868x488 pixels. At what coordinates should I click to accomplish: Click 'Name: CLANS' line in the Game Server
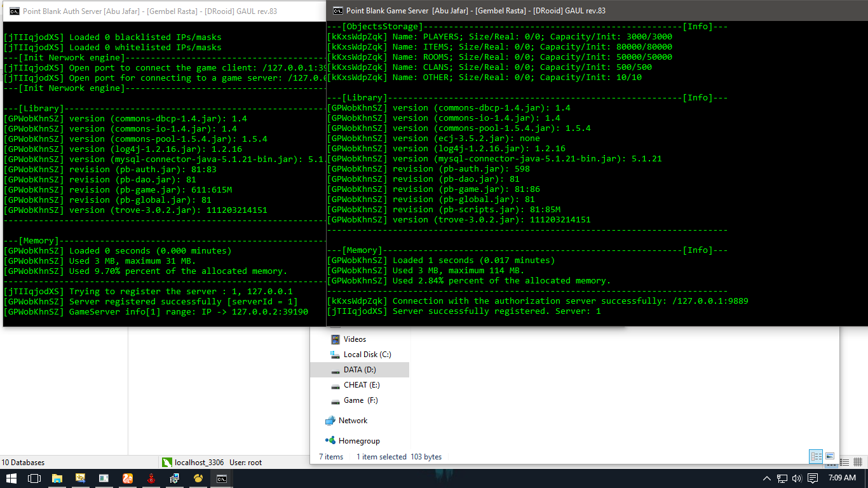pyautogui.click(x=489, y=67)
